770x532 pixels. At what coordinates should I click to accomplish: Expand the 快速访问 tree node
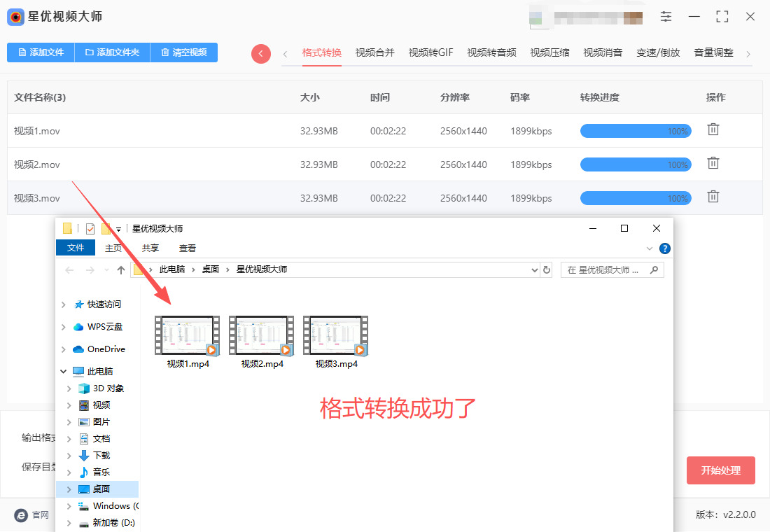point(64,304)
